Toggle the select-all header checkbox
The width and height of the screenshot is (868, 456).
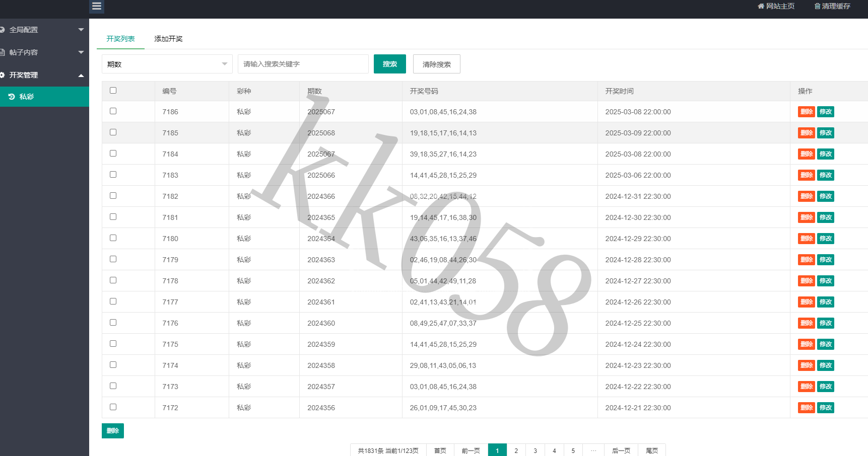(x=113, y=91)
